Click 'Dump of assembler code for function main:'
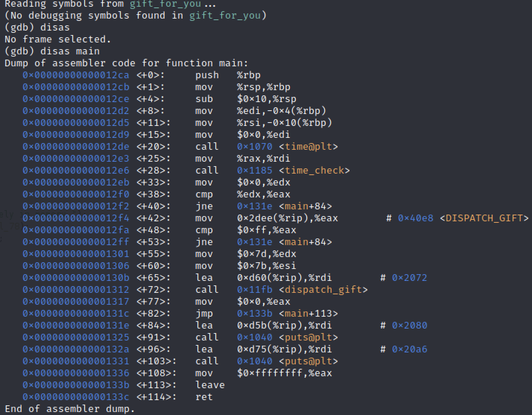The height and width of the screenshot is (415, 532). coord(126,63)
